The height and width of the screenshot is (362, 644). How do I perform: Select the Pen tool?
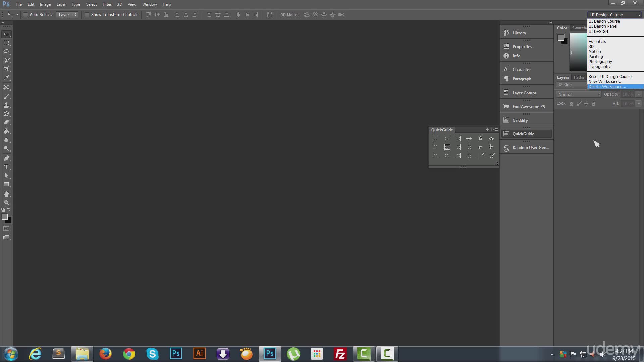pos(6,158)
